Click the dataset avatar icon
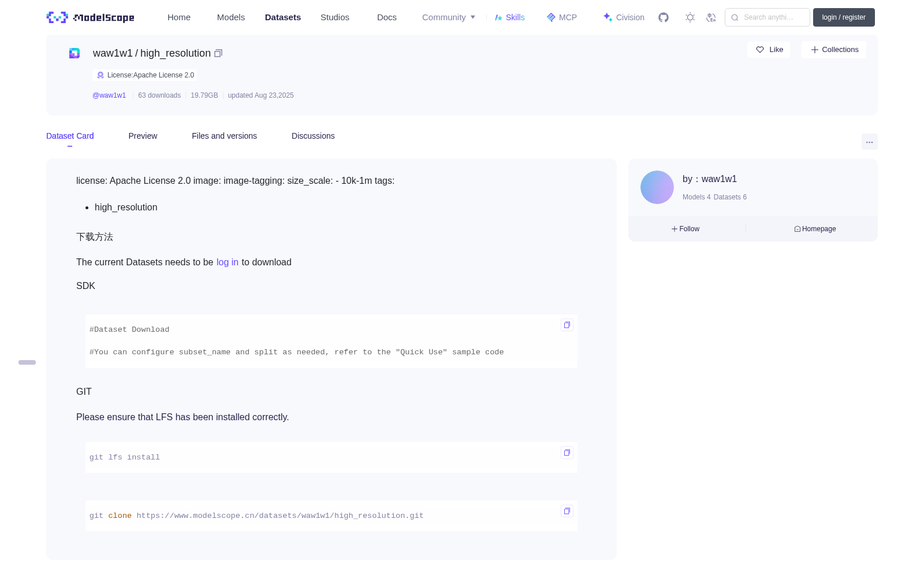Image resolution: width=924 pixels, height=578 pixels. pyautogui.click(x=74, y=53)
